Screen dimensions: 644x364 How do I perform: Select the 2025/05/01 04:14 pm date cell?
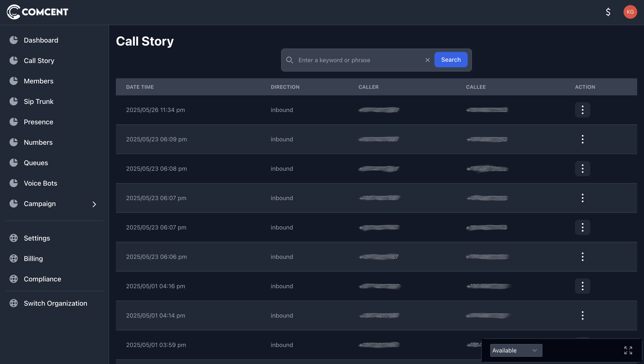point(155,315)
